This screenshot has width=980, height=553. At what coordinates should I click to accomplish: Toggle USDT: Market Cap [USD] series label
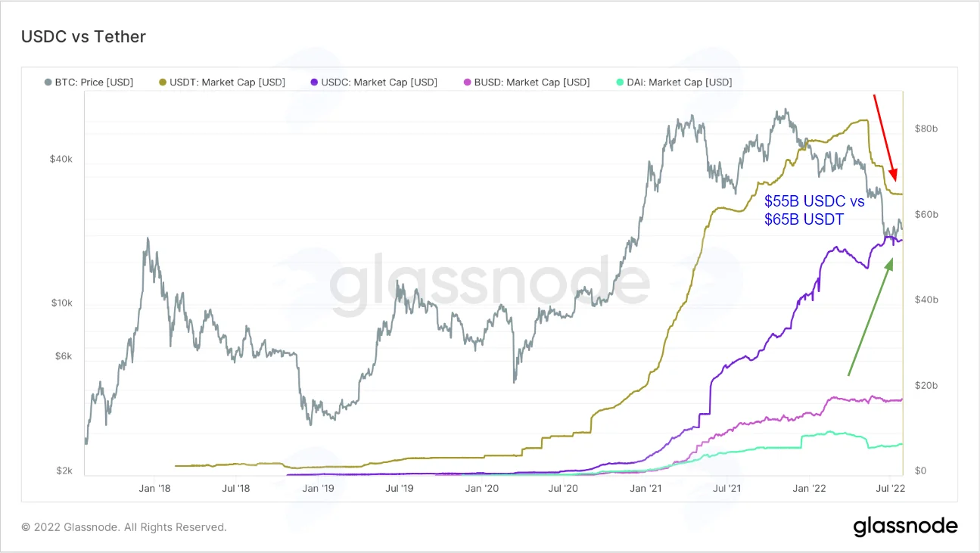click(227, 82)
